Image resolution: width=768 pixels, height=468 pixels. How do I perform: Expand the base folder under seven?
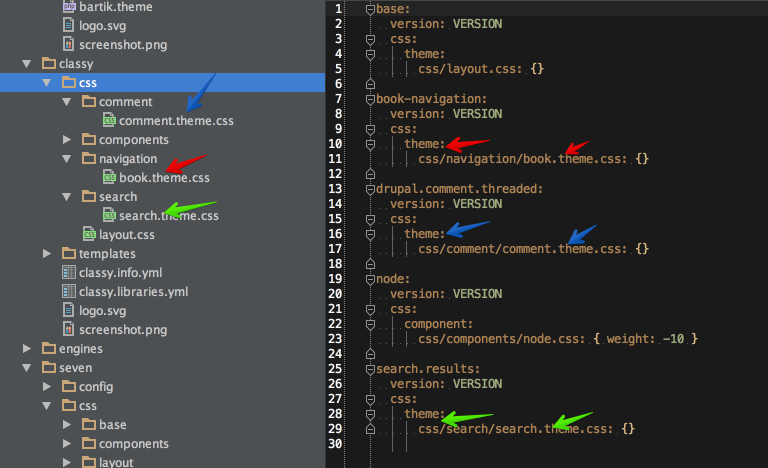pyautogui.click(x=67, y=424)
